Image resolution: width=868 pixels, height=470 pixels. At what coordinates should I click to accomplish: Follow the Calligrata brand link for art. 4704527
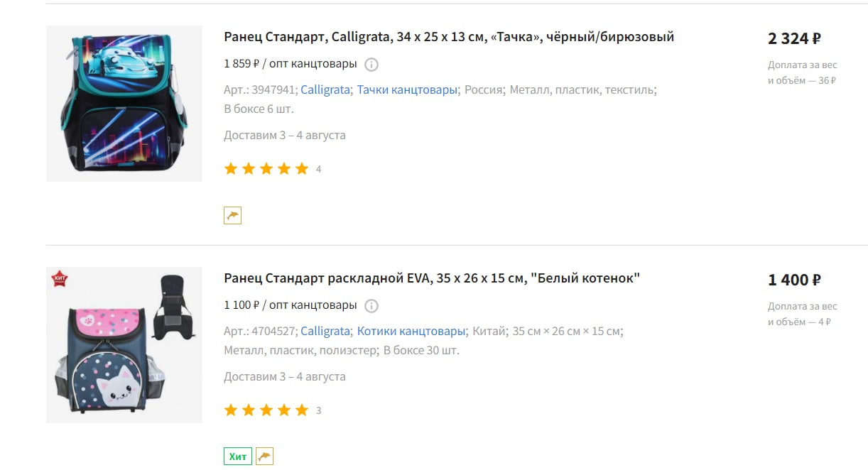[325, 332]
